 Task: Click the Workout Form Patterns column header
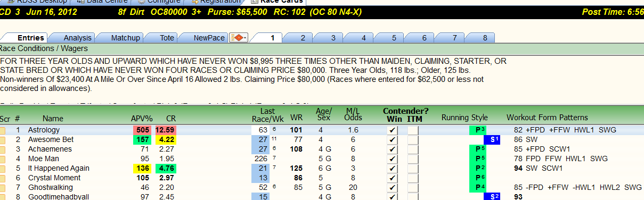(x=547, y=118)
